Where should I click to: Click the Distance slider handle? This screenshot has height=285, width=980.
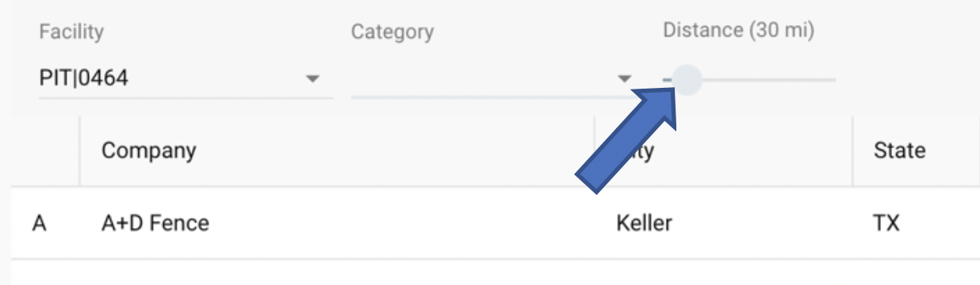(687, 80)
